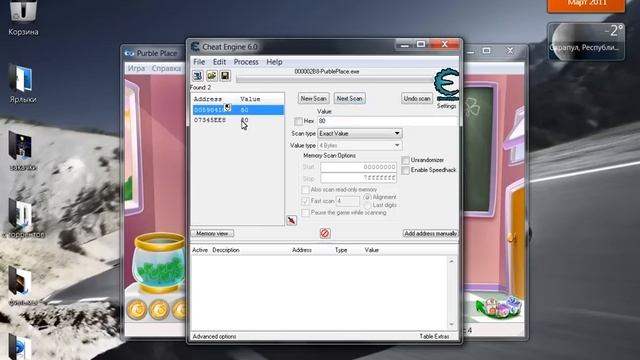Click the Март 2011 calendar gadget
Viewport: 640px width, 360px height.
(x=586, y=6)
